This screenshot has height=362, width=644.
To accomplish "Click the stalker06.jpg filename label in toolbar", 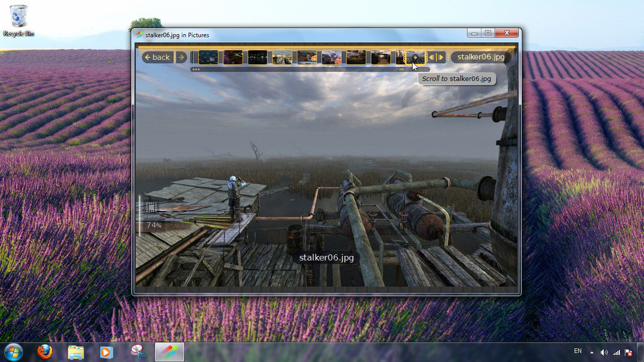I will (x=481, y=57).
